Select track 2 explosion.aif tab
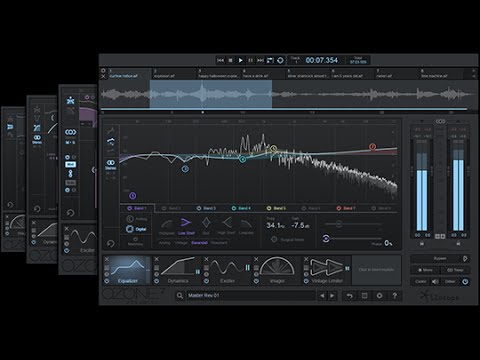 pos(174,74)
